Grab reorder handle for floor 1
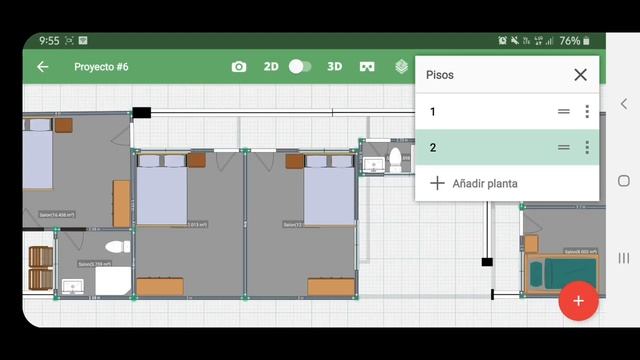Viewport: 640px width, 360px height. tap(564, 111)
